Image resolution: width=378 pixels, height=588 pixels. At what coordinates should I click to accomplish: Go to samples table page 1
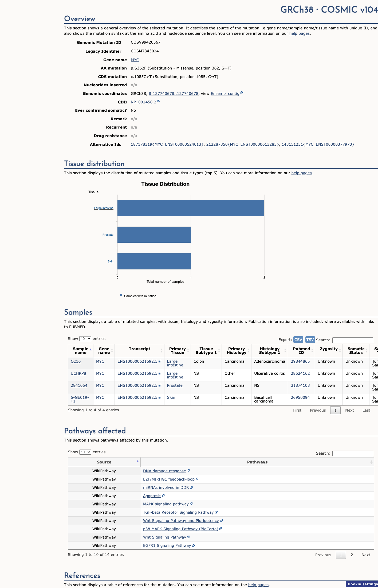(335, 410)
